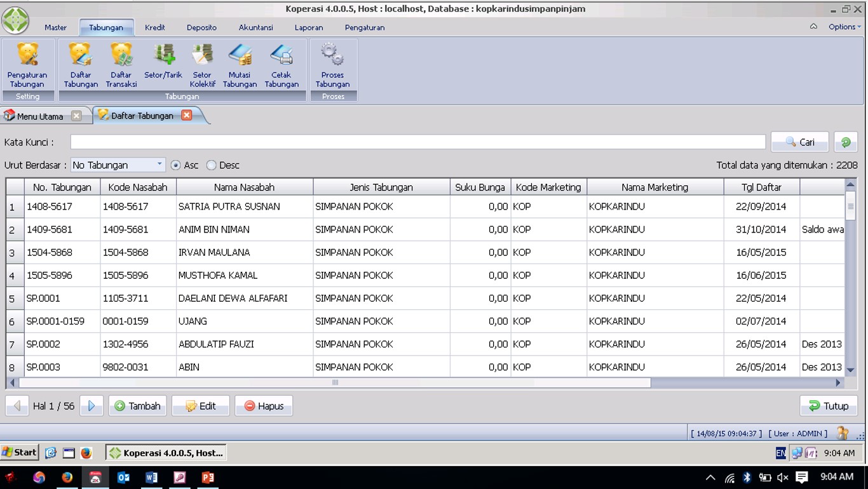Open the notification center icon
868x489 pixels.
click(802, 477)
